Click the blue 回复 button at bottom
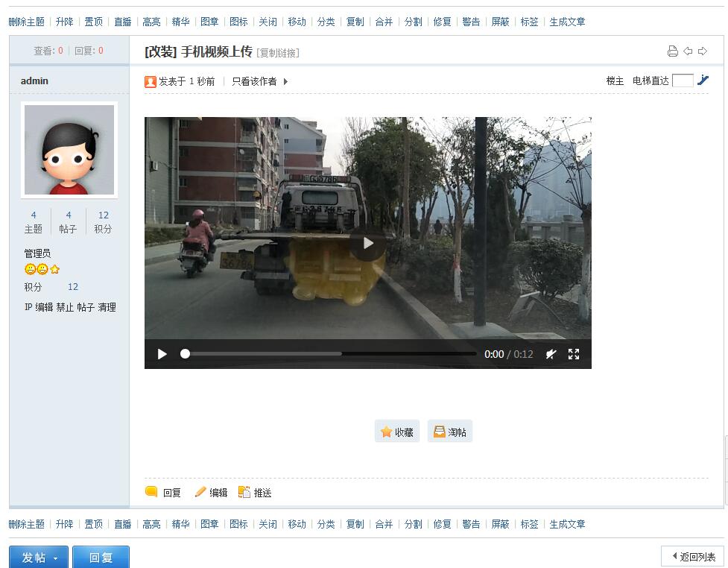 tap(101, 558)
